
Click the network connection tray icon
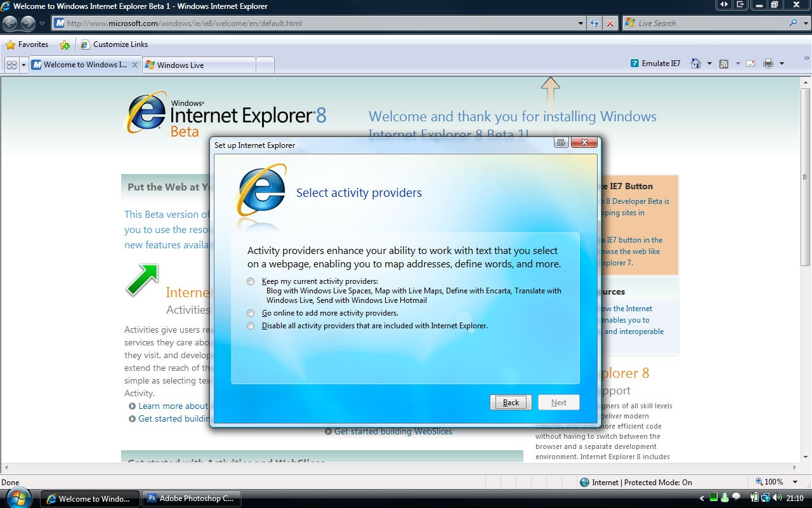pos(766,498)
